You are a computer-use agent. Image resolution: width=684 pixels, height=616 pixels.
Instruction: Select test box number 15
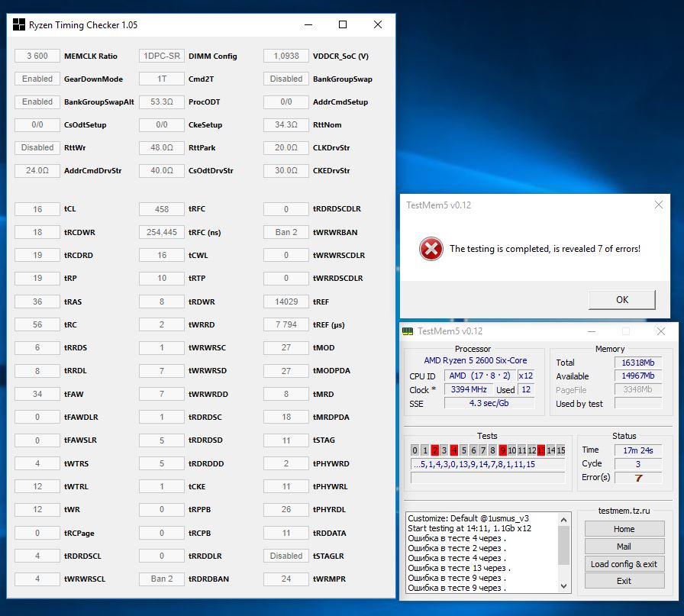(x=561, y=450)
